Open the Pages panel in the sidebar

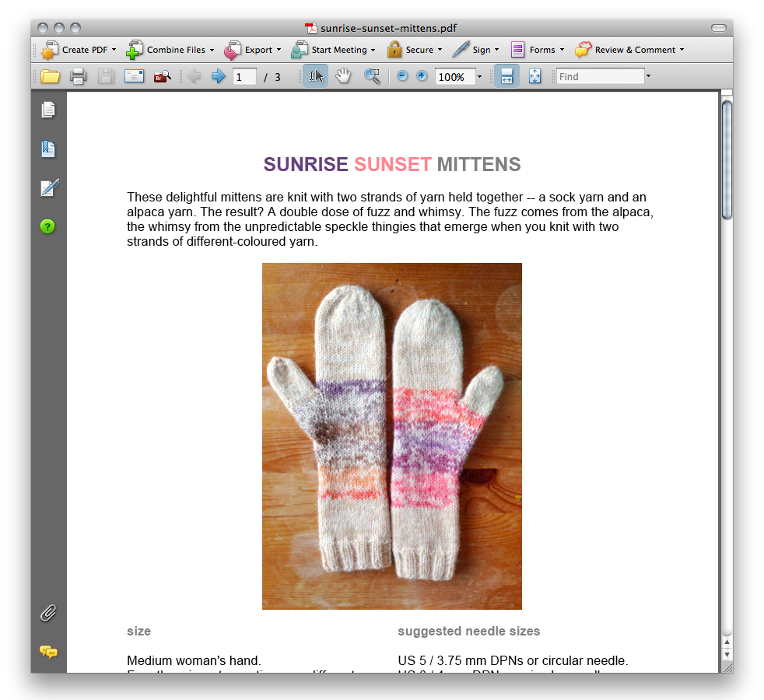(x=48, y=110)
